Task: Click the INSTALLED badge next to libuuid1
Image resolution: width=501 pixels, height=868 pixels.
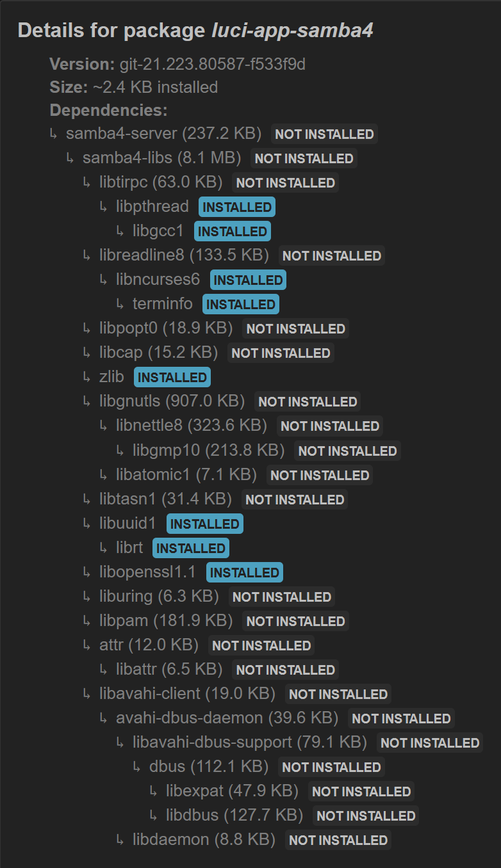Action: point(205,524)
